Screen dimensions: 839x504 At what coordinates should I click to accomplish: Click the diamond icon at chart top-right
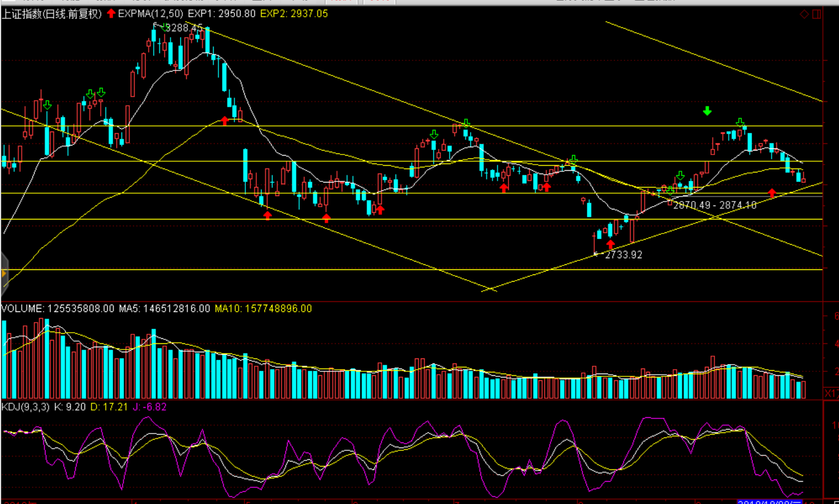click(x=804, y=14)
